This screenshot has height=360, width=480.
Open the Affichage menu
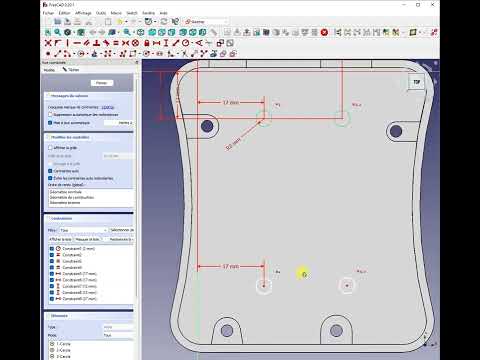83,13
